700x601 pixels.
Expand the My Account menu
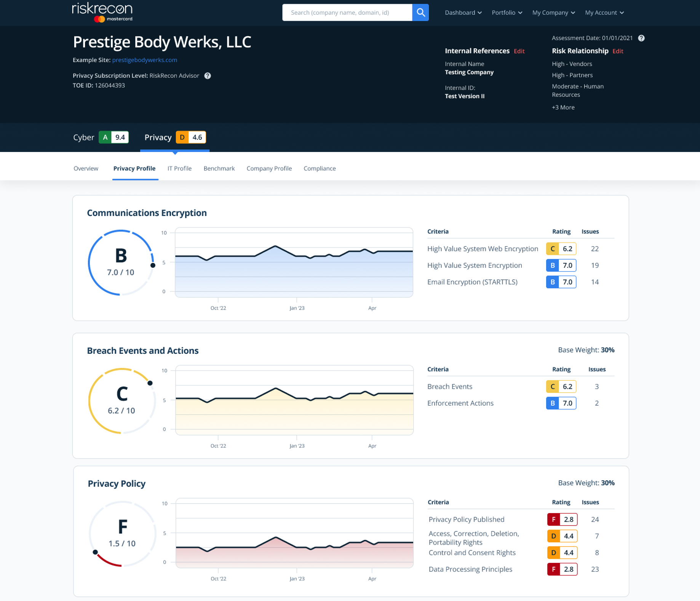pos(604,13)
